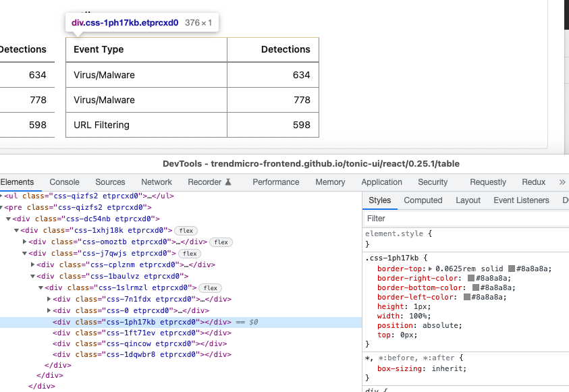Screen dimensions: 569x392
Task: Open the Computed styles tab
Action: (x=423, y=200)
